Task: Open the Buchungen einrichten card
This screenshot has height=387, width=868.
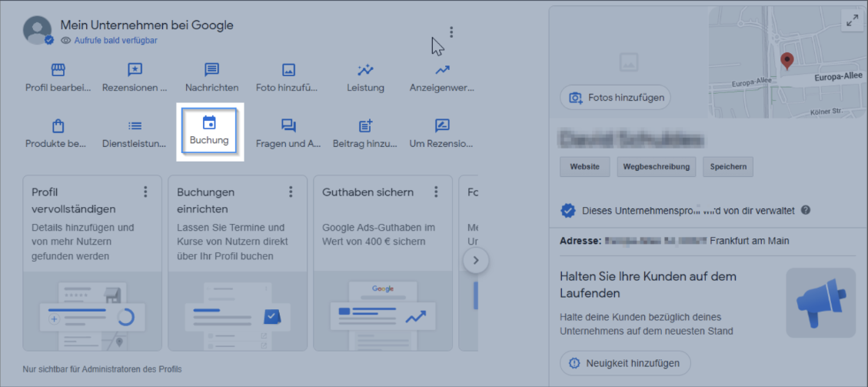Action: 238,263
